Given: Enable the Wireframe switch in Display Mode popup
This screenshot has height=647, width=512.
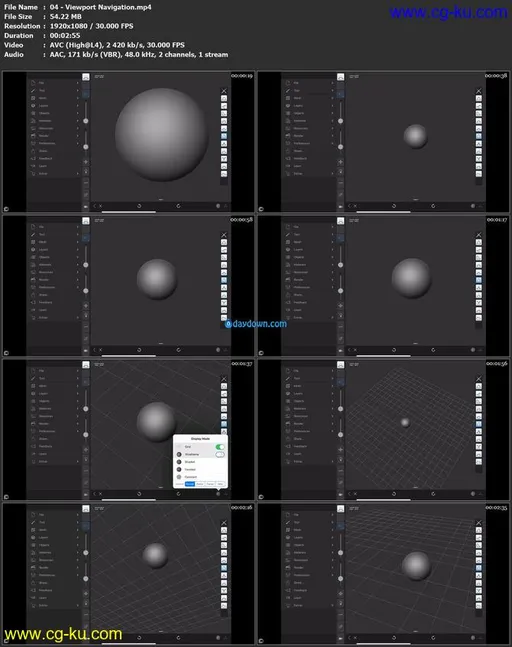Looking at the screenshot, I should tap(220, 454).
